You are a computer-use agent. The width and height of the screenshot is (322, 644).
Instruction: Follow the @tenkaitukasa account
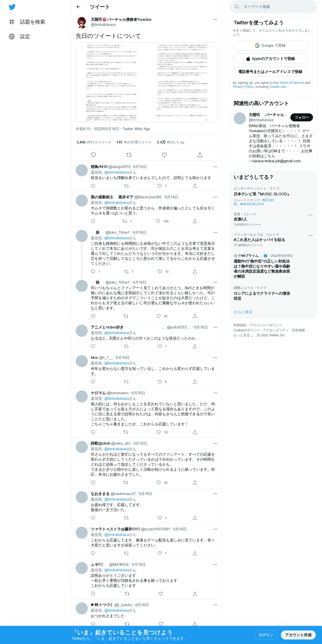(x=301, y=117)
